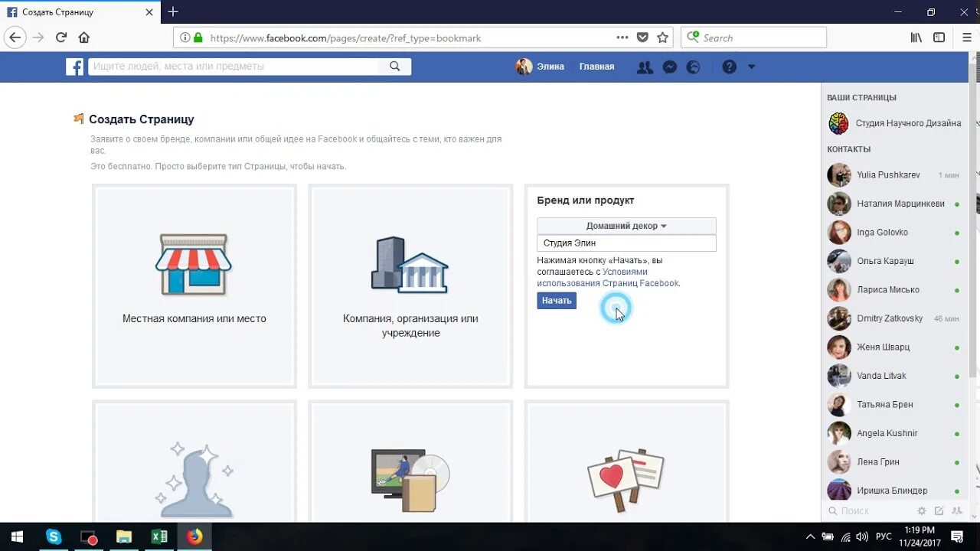The height and width of the screenshot is (551, 980).
Task: Click the new message compose icon in chat
Action: (x=940, y=510)
